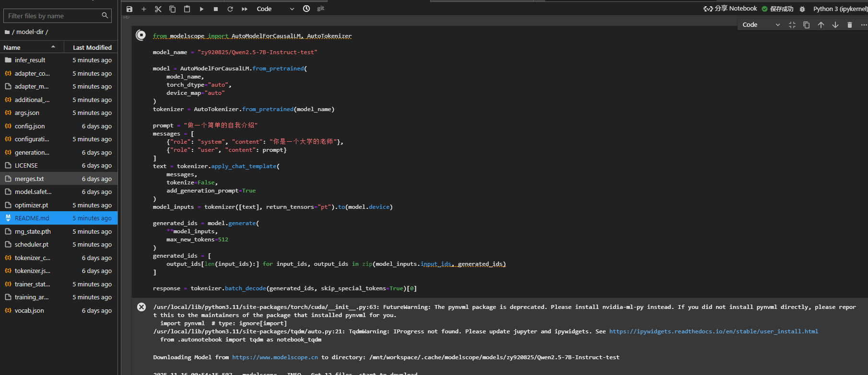Select the tokenizer_c... JSON file
Image resolution: width=868 pixels, height=375 pixels.
tap(59, 258)
